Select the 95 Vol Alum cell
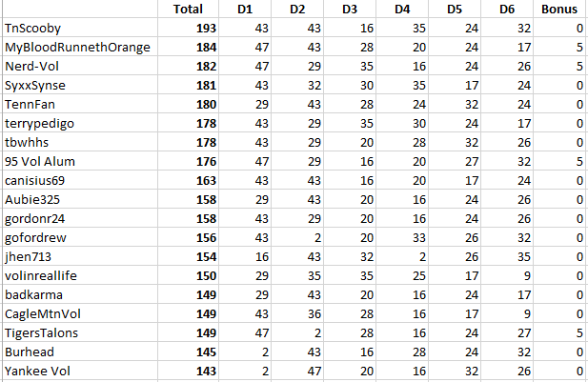The image size is (588, 382). pos(41,161)
